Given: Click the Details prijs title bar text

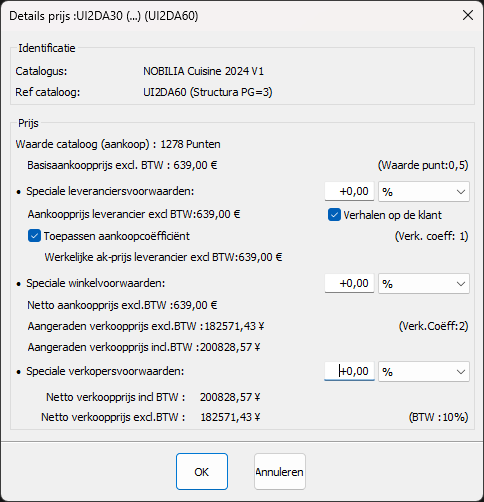Looking at the screenshot, I should click(104, 16).
